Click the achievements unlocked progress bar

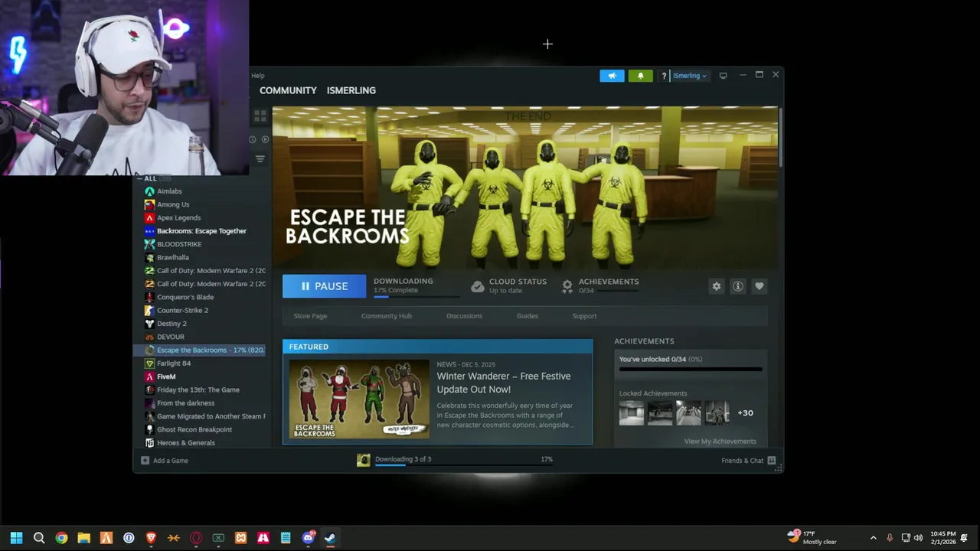point(691,369)
